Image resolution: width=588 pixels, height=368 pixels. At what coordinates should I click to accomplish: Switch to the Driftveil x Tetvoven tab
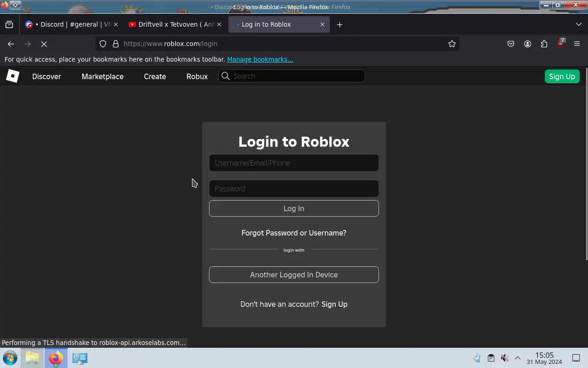[175, 24]
